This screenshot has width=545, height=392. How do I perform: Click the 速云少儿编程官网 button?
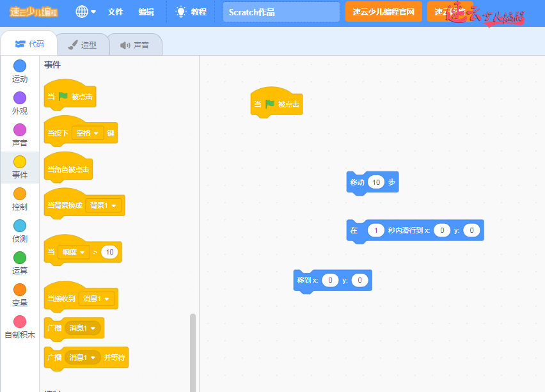pyautogui.click(x=383, y=12)
